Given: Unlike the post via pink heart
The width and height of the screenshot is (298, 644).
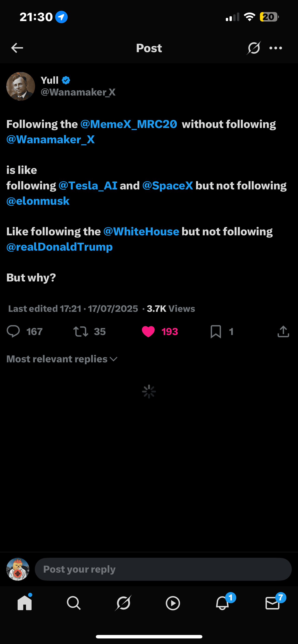Looking at the screenshot, I should coord(148,332).
